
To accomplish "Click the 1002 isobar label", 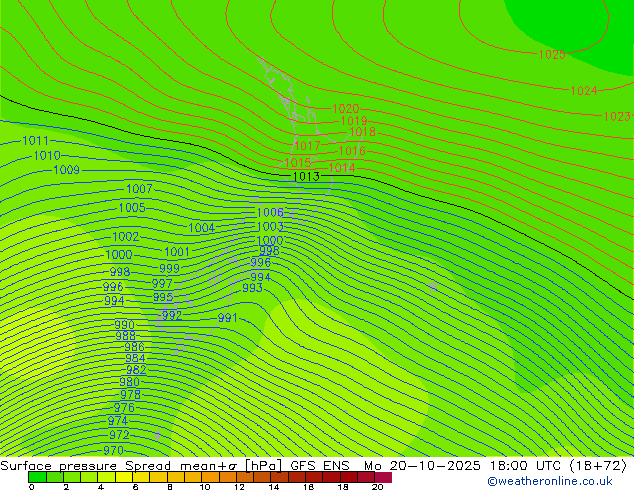I will tap(126, 237).
